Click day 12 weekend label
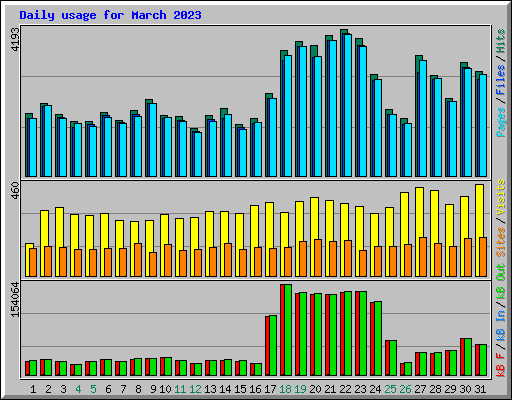This screenshot has width=512, height=400. (195, 389)
